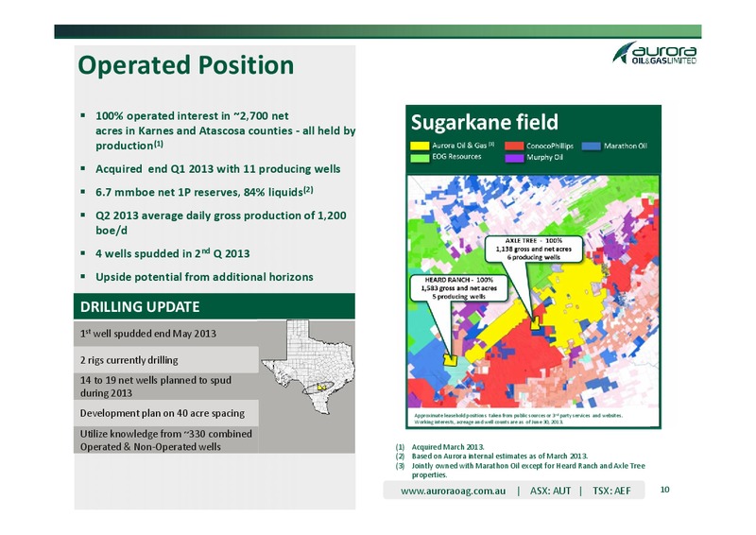Click the blue Marathon Oil legend swatch
Viewport: 756px width, 535px height.
(592, 146)
